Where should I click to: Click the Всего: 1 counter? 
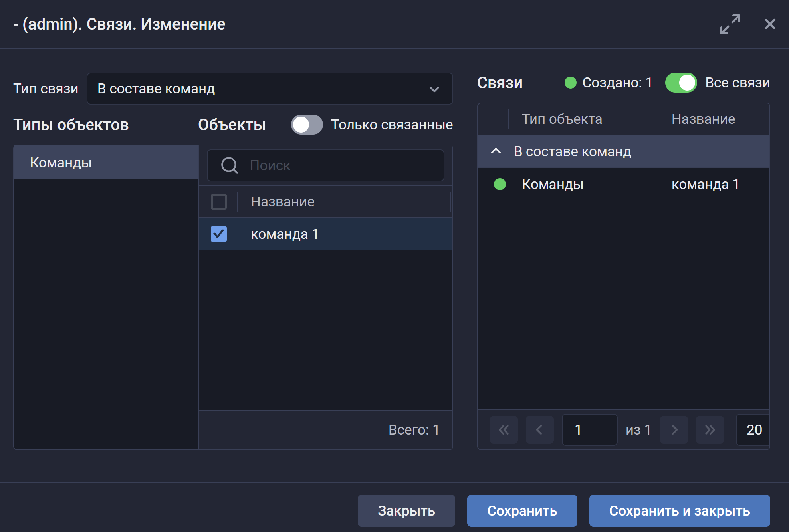(414, 430)
